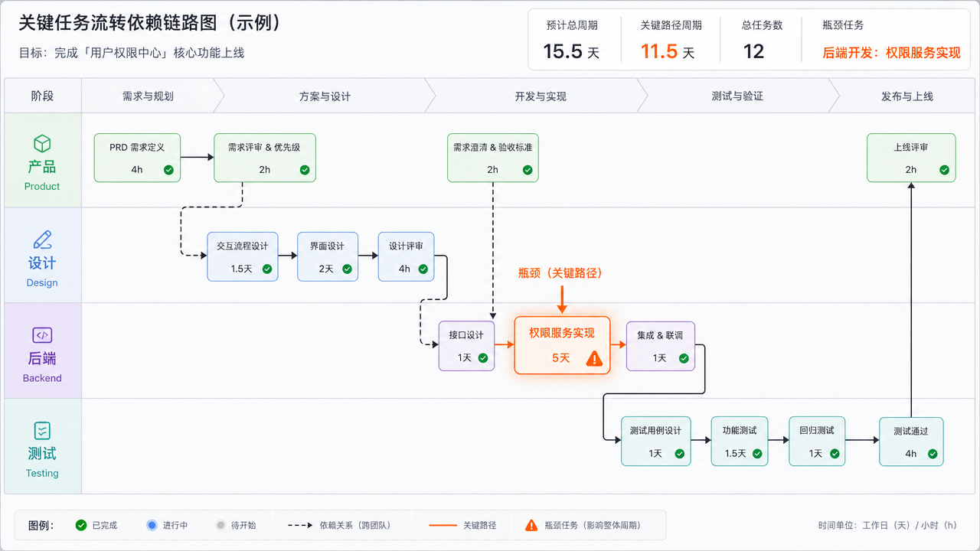The height and width of the screenshot is (551, 980).
Task: Click green check on 集成 & 联调
Action: [684, 358]
